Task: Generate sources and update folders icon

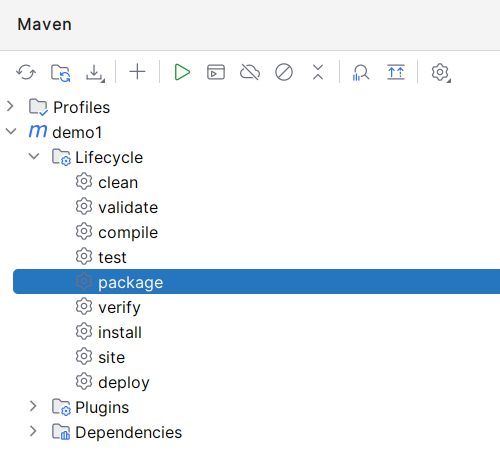Action: [60, 72]
